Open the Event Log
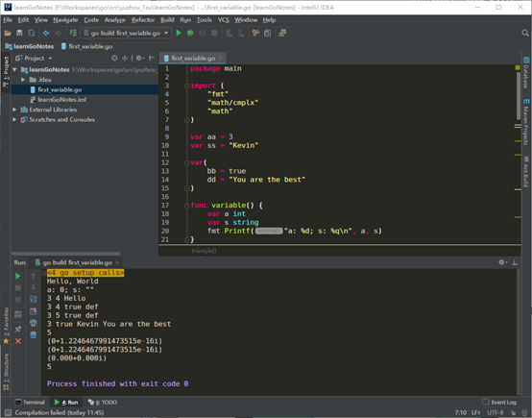 coord(499,403)
